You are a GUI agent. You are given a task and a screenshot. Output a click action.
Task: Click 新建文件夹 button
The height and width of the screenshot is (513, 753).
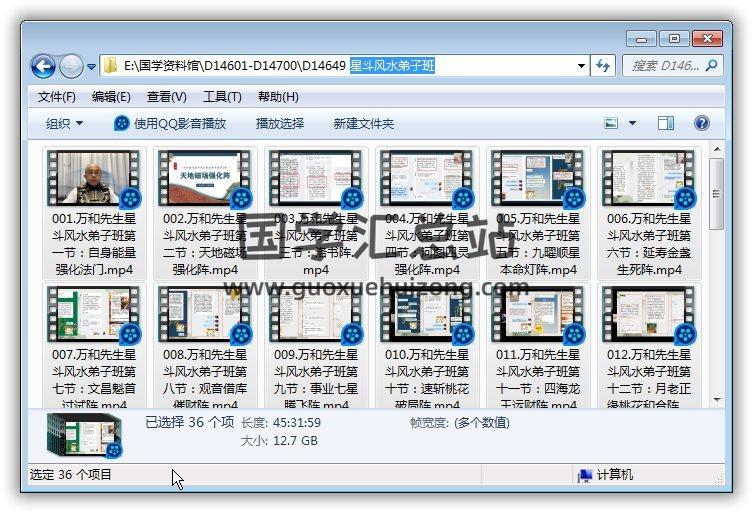[364, 123]
